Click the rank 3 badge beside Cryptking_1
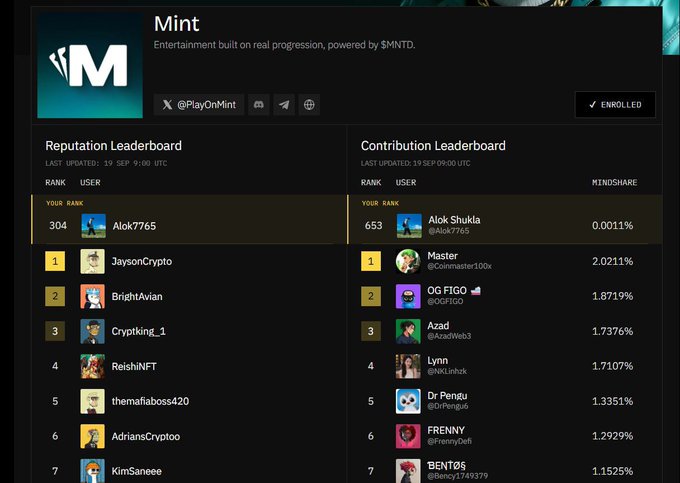Viewport: 680px width, 483px height. pyautogui.click(x=55, y=331)
